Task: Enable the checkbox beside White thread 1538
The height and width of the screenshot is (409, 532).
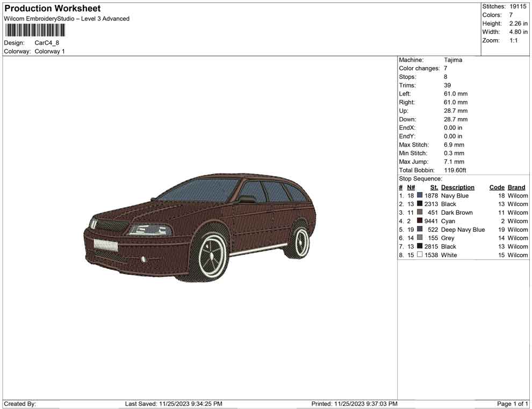Action: pos(420,255)
